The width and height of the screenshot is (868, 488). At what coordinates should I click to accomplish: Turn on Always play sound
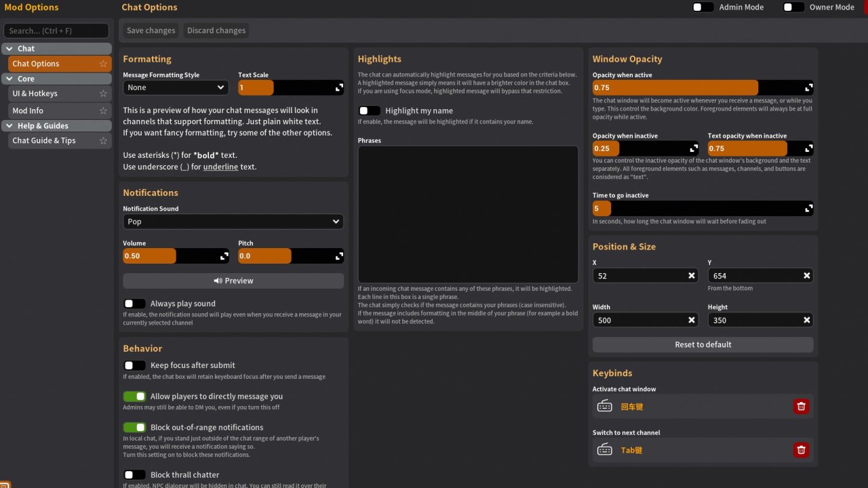tap(134, 304)
